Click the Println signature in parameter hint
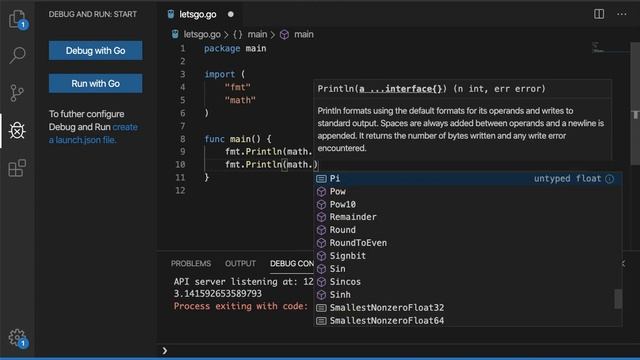Screen dimensions: 640x360 point(431,89)
